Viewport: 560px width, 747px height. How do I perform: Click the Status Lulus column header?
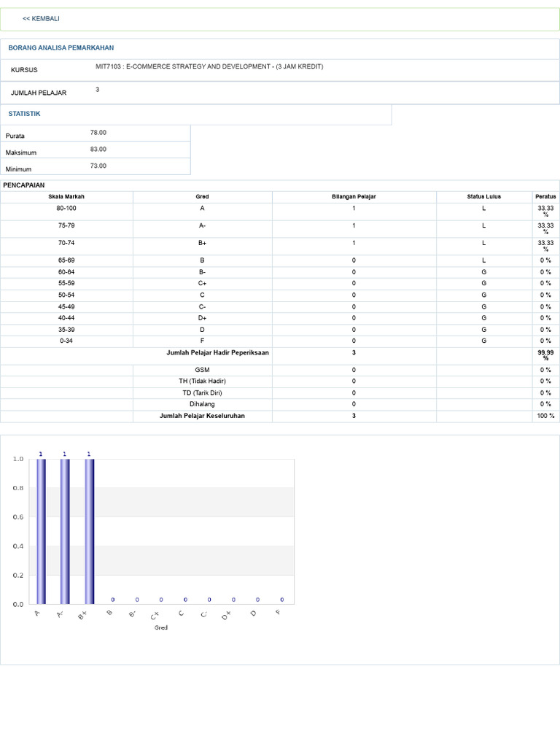[x=484, y=196]
